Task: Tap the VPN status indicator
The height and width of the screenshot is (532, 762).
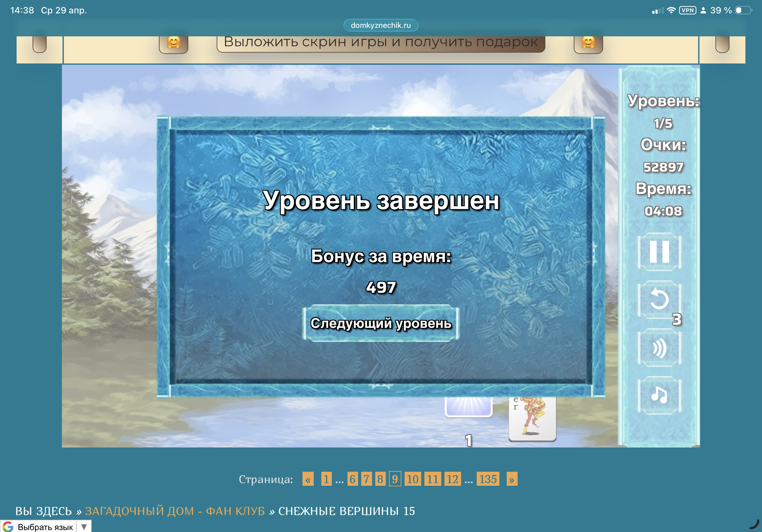Action: [687, 10]
